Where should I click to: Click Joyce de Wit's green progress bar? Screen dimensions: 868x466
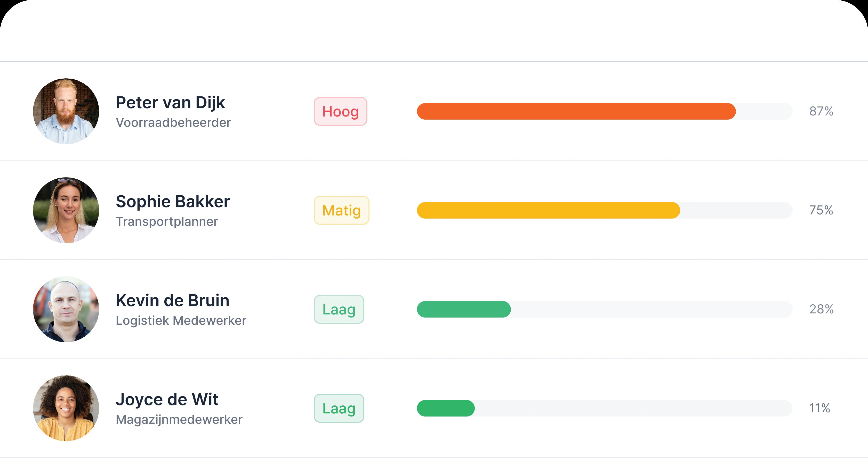coord(445,409)
